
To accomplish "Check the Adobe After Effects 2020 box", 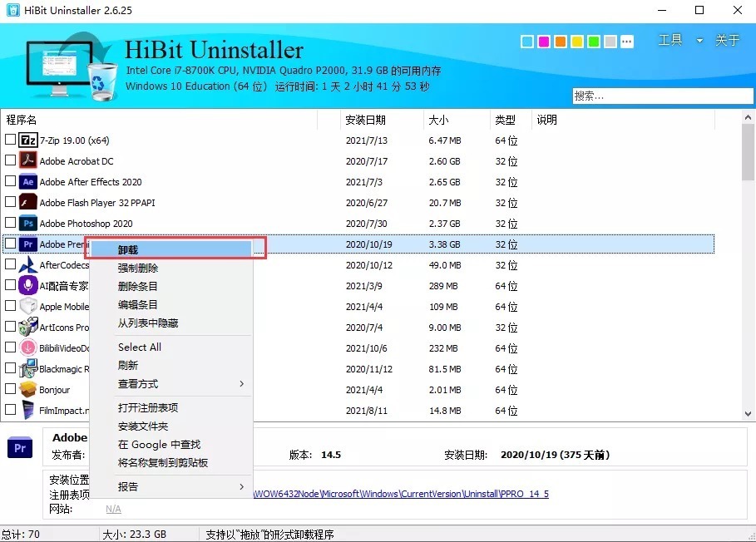I will (x=10, y=181).
